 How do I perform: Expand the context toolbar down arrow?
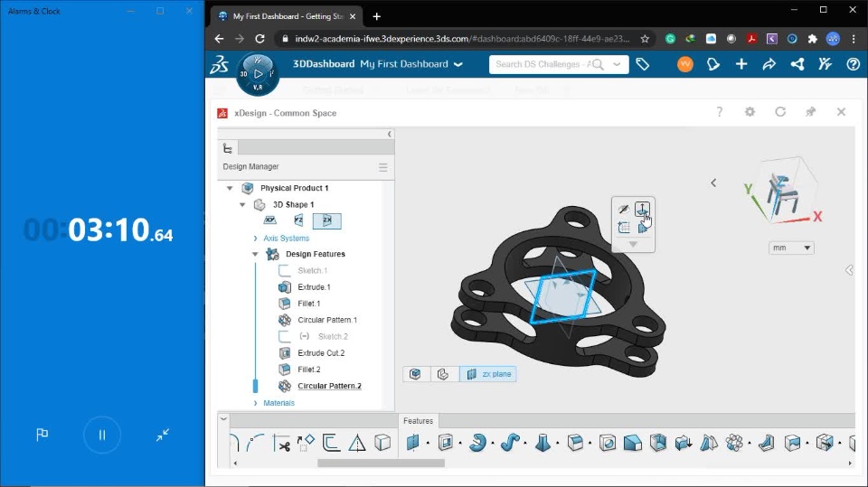[x=633, y=244]
